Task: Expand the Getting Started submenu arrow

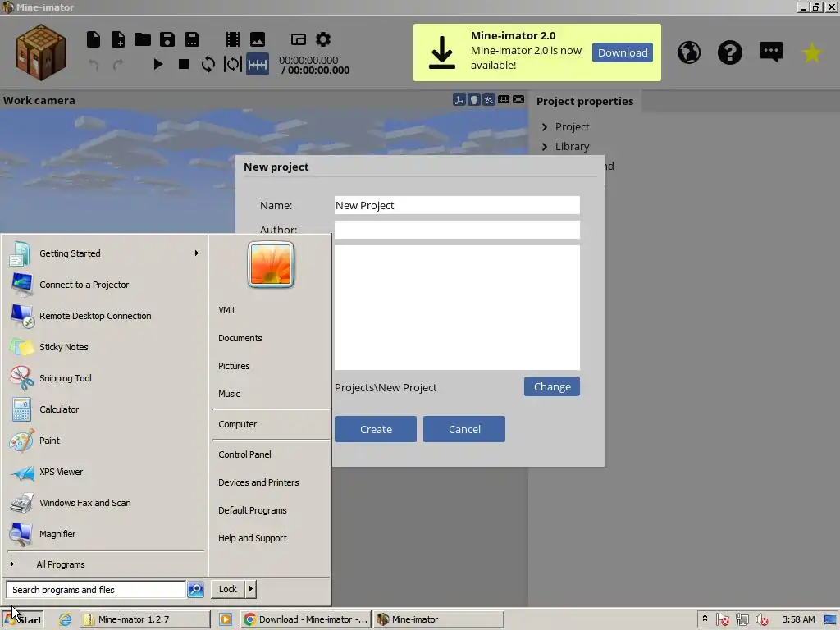Action: point(197,253)
